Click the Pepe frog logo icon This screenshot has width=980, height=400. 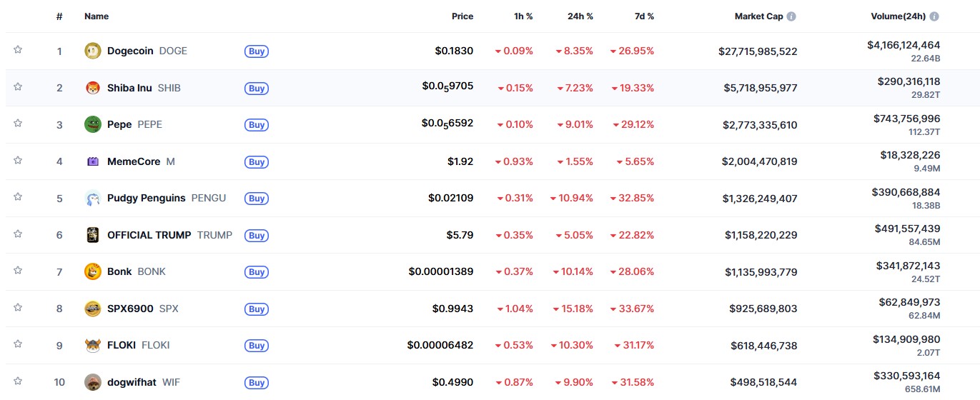(x=93, y=124)
